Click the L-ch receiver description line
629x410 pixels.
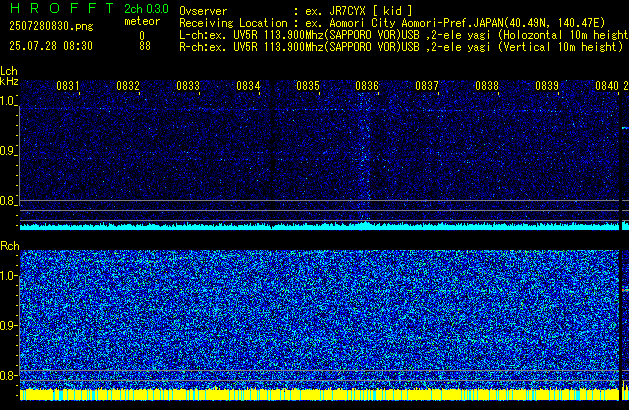[404, 35]
